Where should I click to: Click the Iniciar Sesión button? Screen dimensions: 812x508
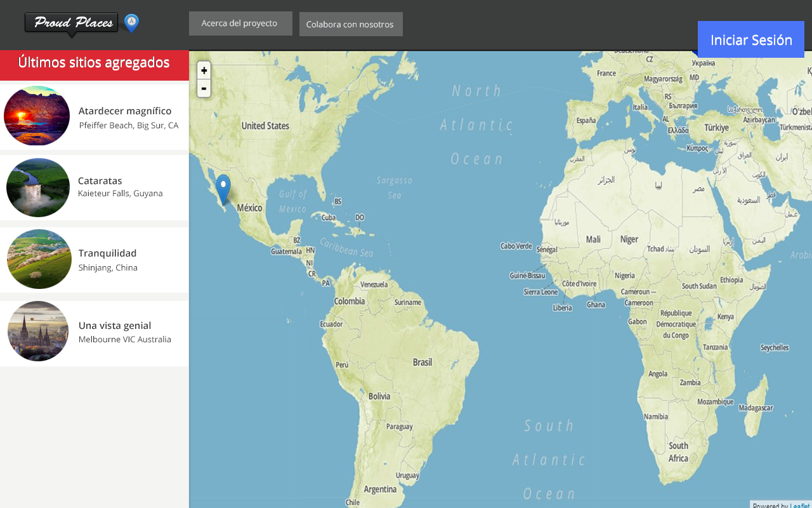pos(751,39)
